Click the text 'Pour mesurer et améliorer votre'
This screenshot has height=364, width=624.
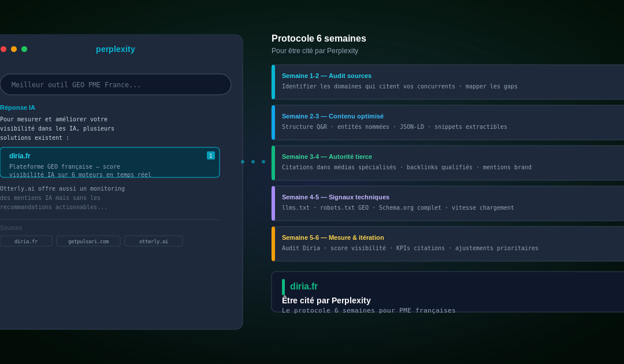pos(54,120)
